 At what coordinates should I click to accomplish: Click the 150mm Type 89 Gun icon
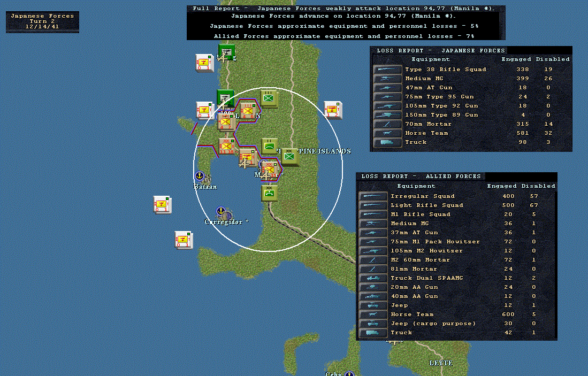pos(387,115)
